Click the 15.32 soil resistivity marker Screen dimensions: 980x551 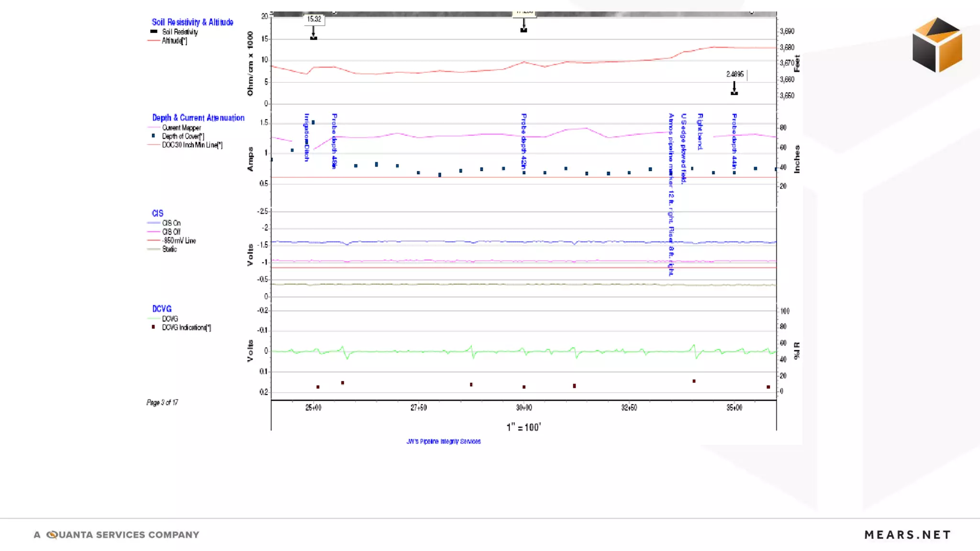click(314, 19)
